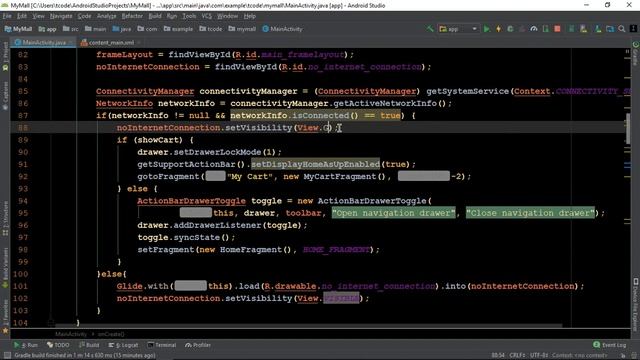
Task: Open the Project Structure icon in toolbar
Action: click(610, 29)
